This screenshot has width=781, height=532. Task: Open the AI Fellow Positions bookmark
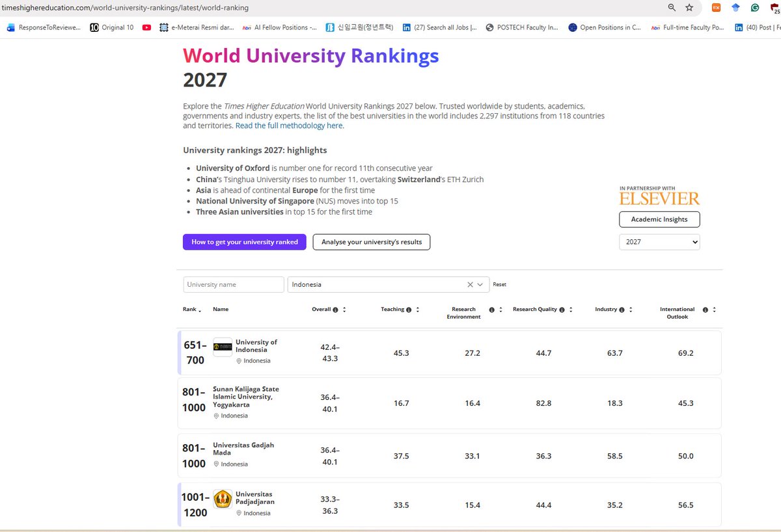pos(280,27)
